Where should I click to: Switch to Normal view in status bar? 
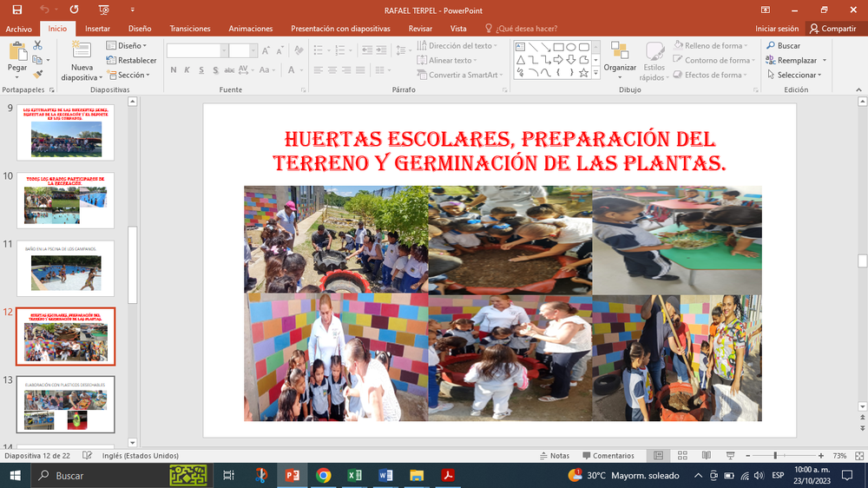coord(658,456)
